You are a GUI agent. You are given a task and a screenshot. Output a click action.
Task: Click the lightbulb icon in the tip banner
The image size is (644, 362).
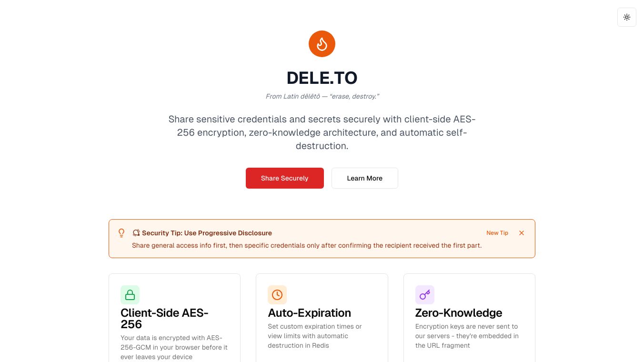coord(121,233)
